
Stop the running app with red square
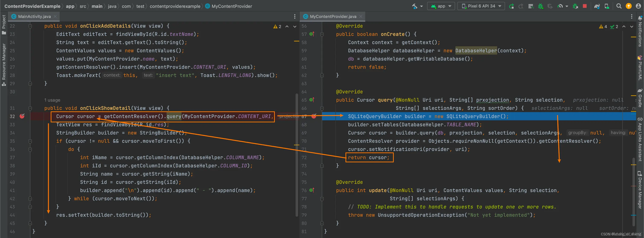[x=585, y=6]
